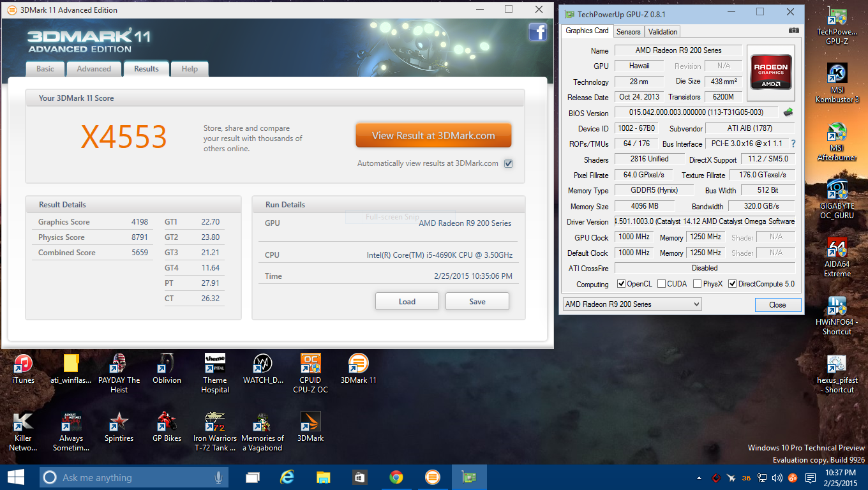Image resolution: width=868 pixels, height=490 pixels.
Task: Open Internet Explorer from taskbar
Action: (x=288, y=477)
